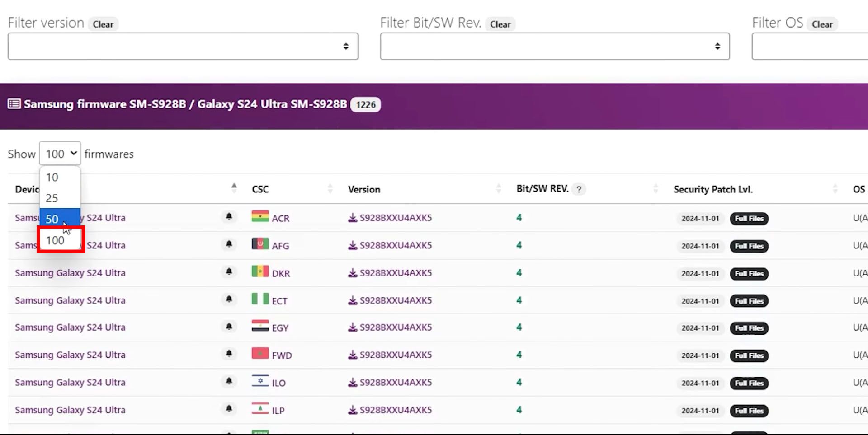Click the question mark beside Bit/SW REV.
This screenshot has width=868, height=435.
pos(579,189)
